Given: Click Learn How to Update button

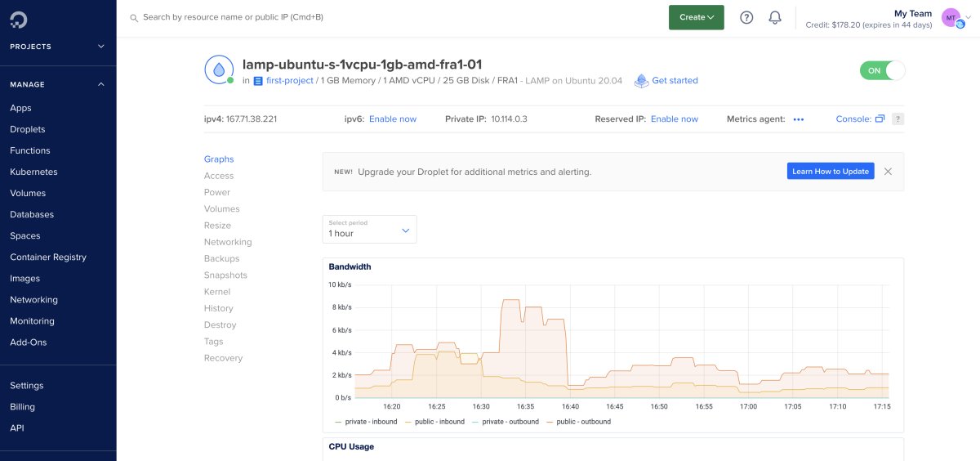Looking at the screenshot, I should (x=831, y=171).
